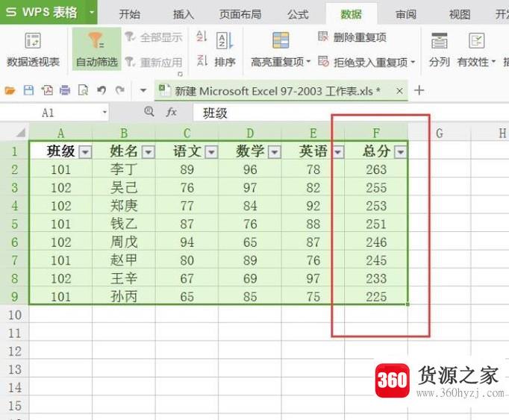Image resolution: width=509 pixels, height=420 pixels.
Task: Click cell containing 王辛
Action: click(x=124, y=278)
